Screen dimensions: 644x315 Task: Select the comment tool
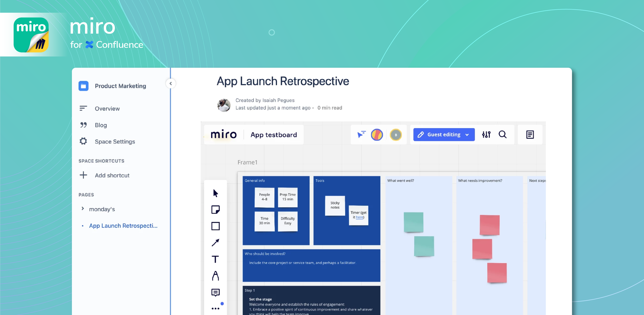[x=215, y=292]
